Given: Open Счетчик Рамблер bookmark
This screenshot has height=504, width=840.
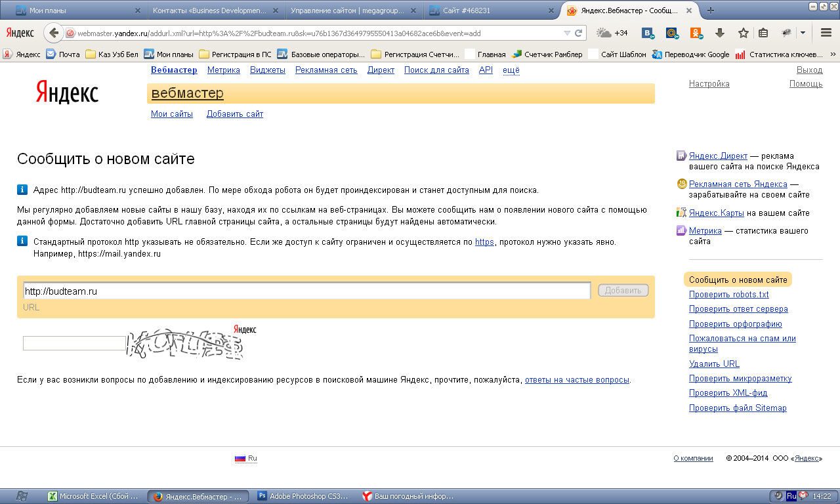Looking at the screenshot, I should pyautogui.click(x=547, y=54).
